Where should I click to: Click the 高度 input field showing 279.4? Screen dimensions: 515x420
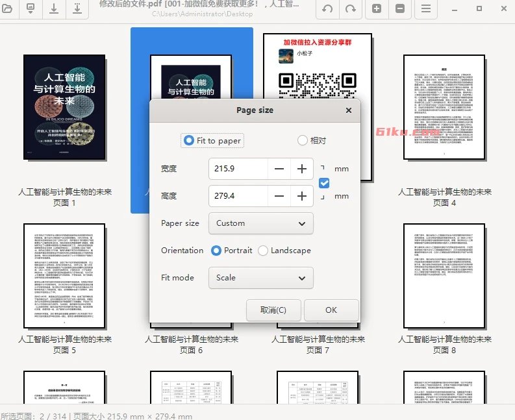(x=238, y=196)
